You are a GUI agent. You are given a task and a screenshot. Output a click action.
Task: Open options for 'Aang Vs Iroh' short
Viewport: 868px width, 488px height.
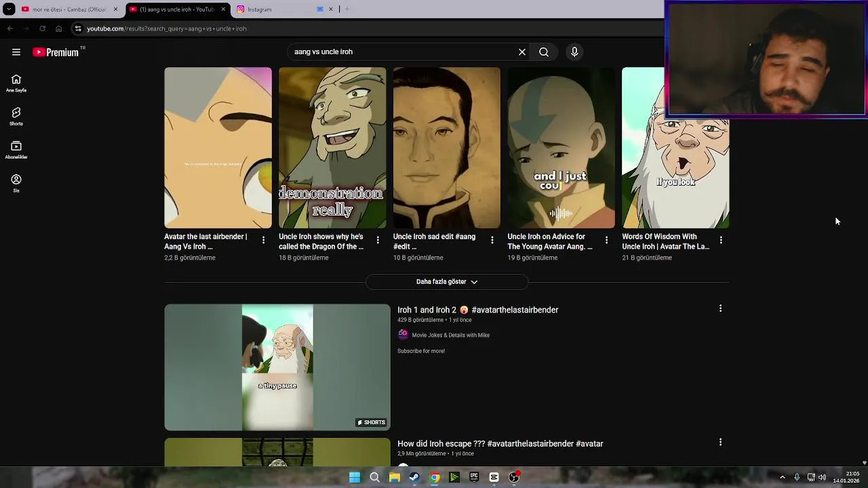coord(263,240)
